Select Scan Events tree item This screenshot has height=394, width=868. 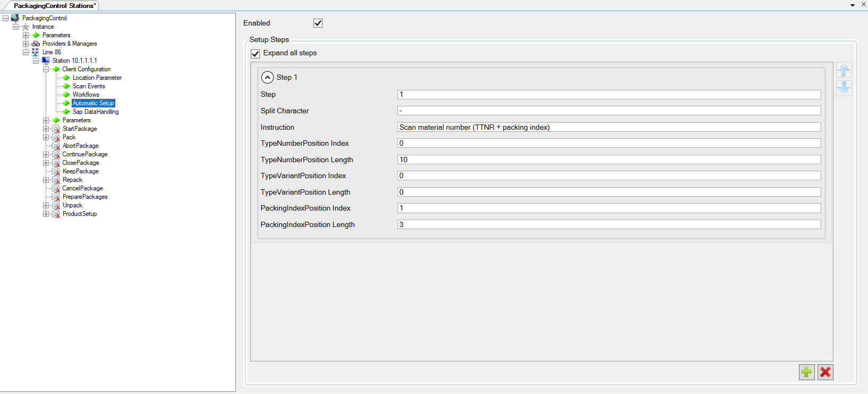(x=89, y=86)
